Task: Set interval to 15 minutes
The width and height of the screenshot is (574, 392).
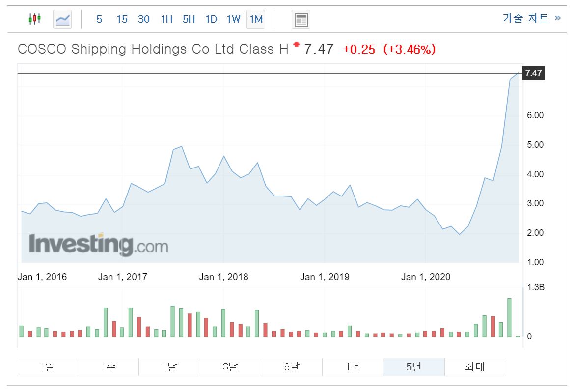Action: pyautogui.click(x=122, y=19)
